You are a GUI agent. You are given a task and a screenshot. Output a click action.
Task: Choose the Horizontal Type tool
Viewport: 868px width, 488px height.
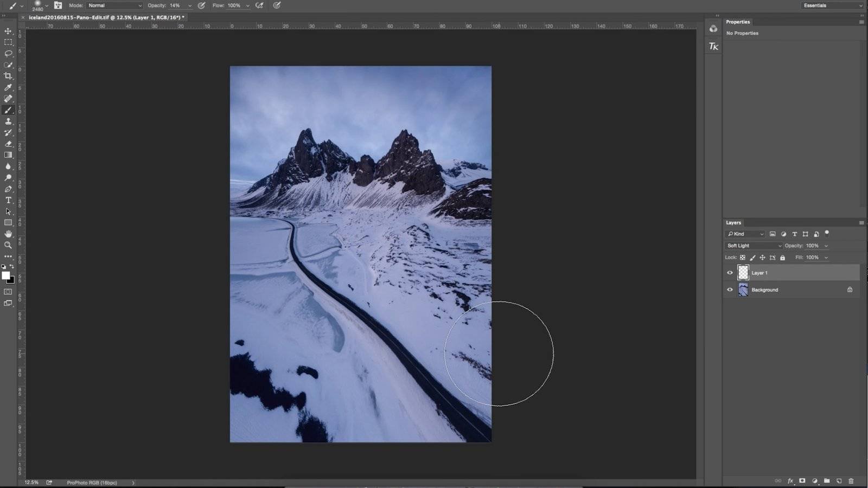8,200
